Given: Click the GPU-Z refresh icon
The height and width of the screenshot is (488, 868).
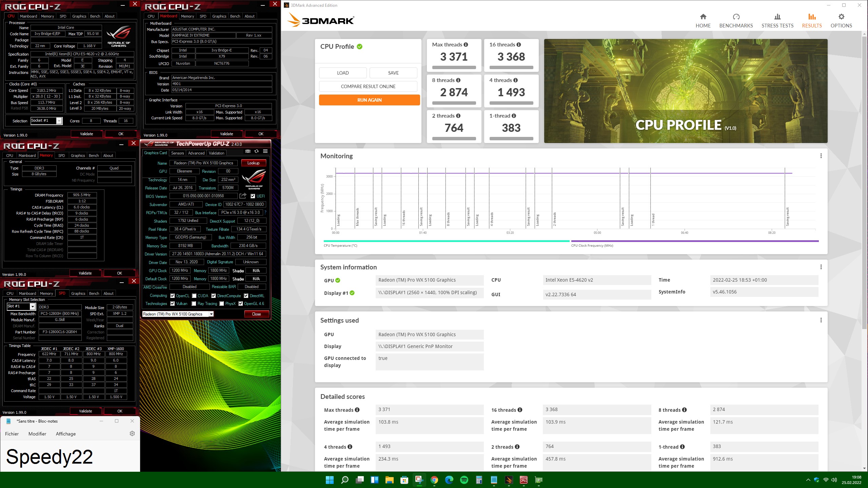Looking at the screenshot, I should 256,151.
